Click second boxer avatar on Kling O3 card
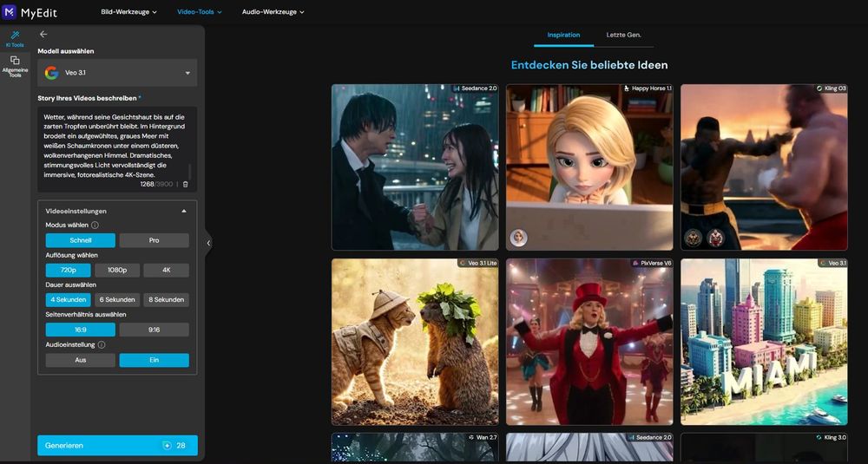 tap(715, 238)
